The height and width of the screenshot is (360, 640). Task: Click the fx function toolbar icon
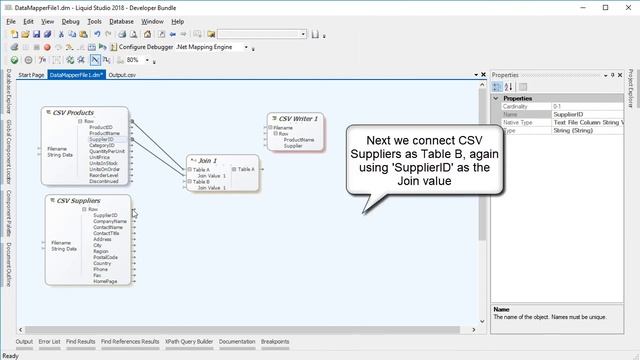[x=42, y=60]
